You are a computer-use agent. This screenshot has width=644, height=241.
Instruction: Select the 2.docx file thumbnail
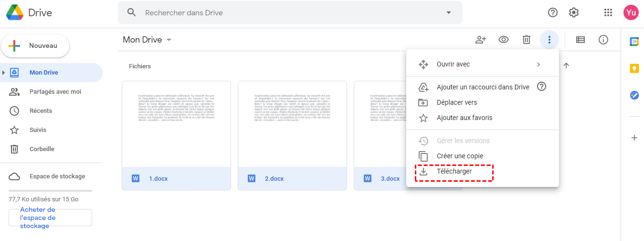292,124
